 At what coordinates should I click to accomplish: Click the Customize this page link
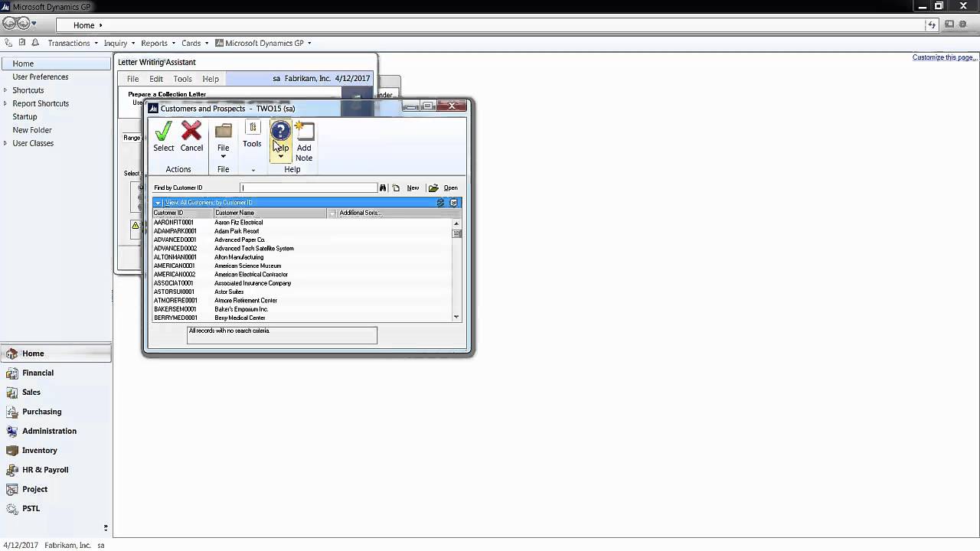pyautogui.click(x=945, y=57)
